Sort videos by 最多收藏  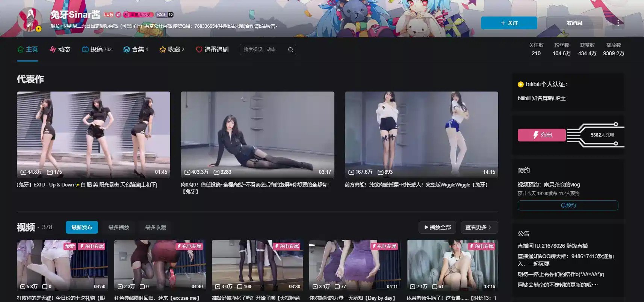pos(156,227)
